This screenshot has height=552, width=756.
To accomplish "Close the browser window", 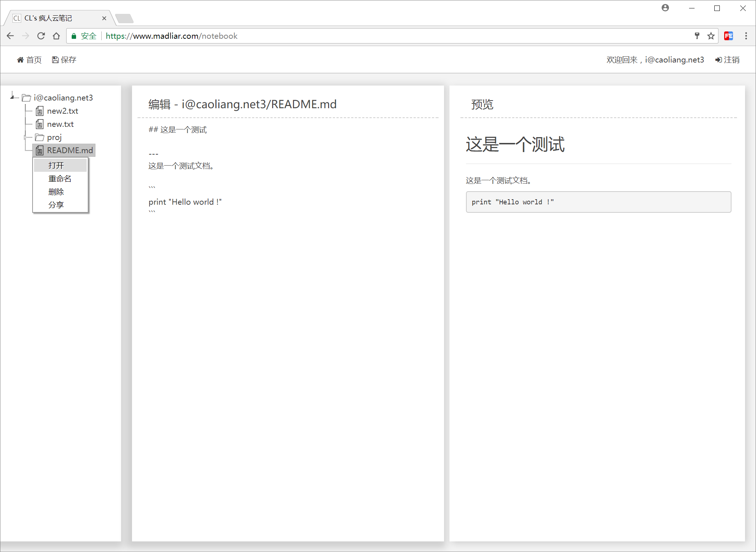I will pyautogui.click(x=743, y=8).
